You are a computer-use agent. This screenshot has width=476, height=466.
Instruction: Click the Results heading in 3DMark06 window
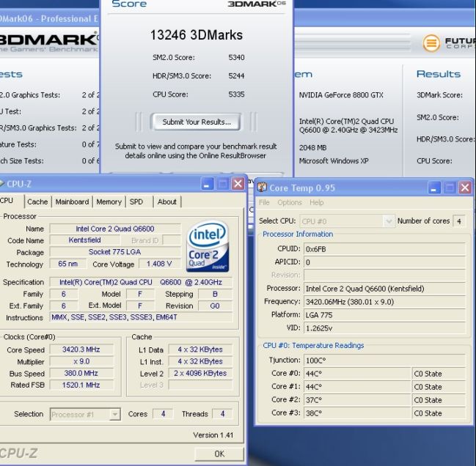439,74
